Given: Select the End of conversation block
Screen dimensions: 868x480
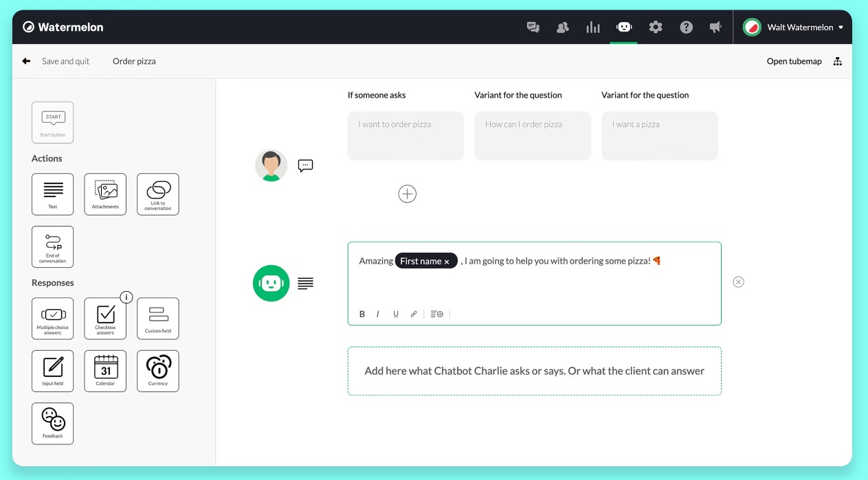Looking at the screenshot, I should (52, 247).
